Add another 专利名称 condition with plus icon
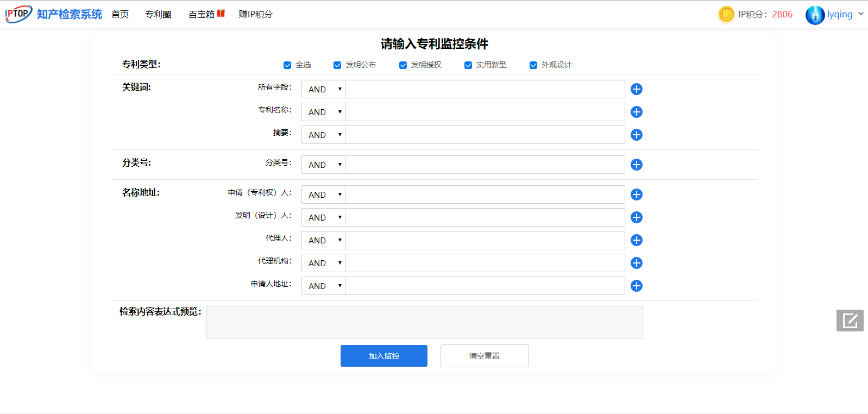The image size is (868, 414). 637,112
